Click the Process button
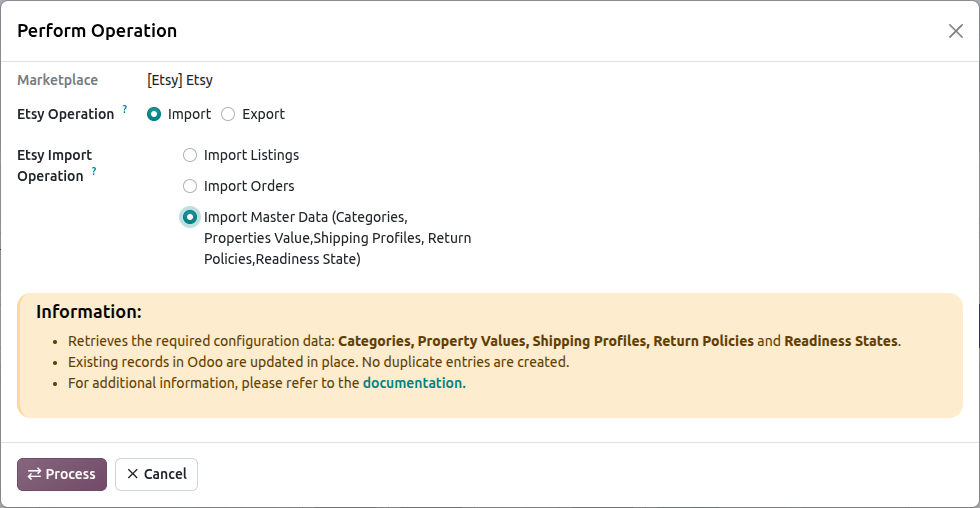This screenshot has width=980, height=508. click(x=62, y=474)
